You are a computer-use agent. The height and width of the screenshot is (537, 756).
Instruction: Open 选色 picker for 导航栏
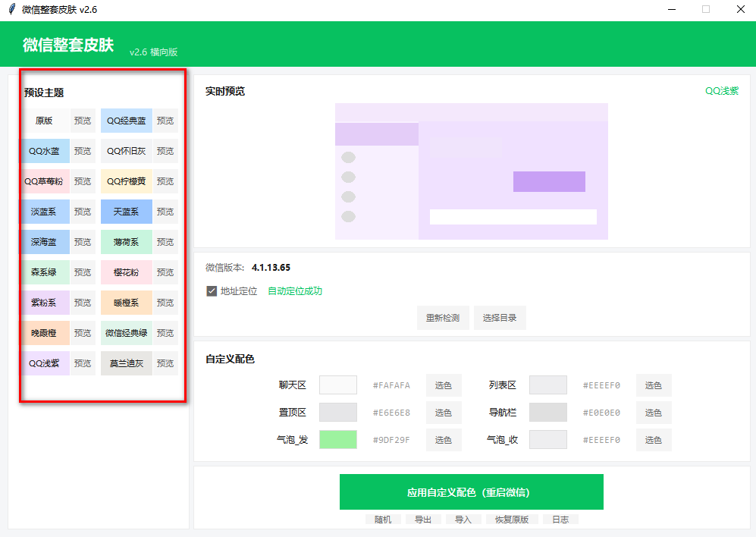coord(654,413)
